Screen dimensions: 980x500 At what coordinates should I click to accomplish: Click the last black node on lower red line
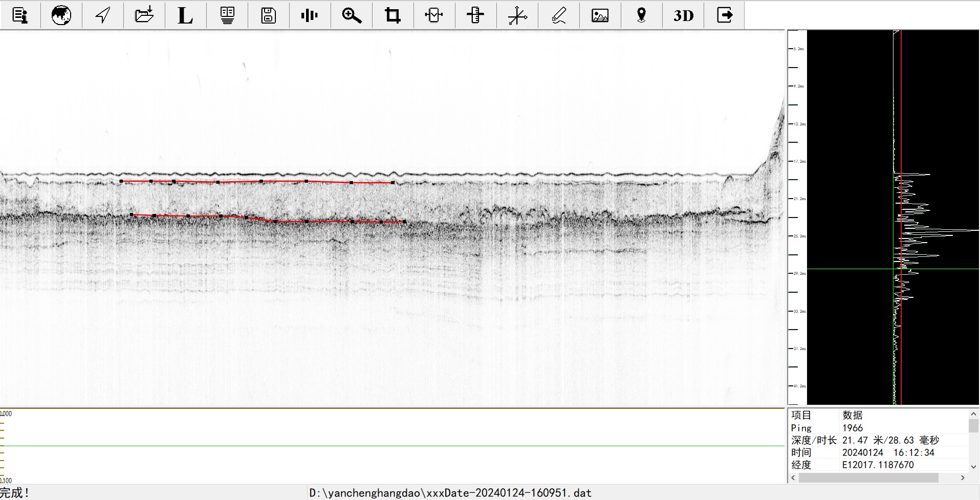point(405,222)
